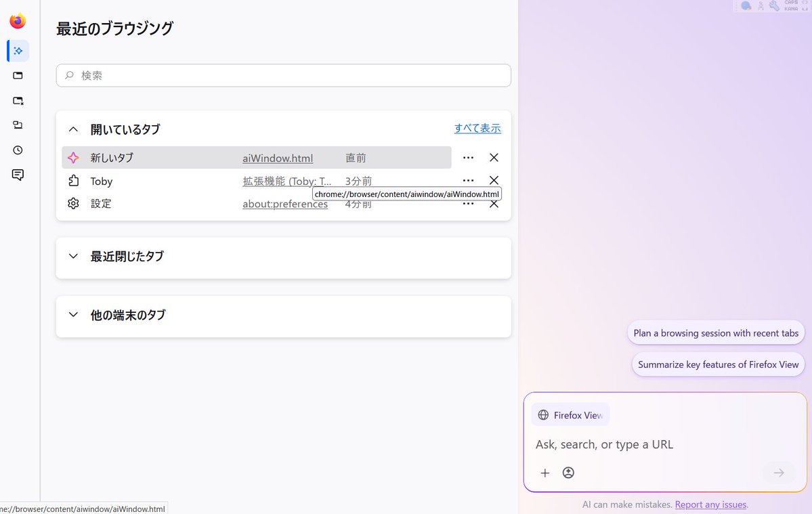Click the 直前 timestamp
812x514 pixels.
pyautogui.click(x=356, y=158)
